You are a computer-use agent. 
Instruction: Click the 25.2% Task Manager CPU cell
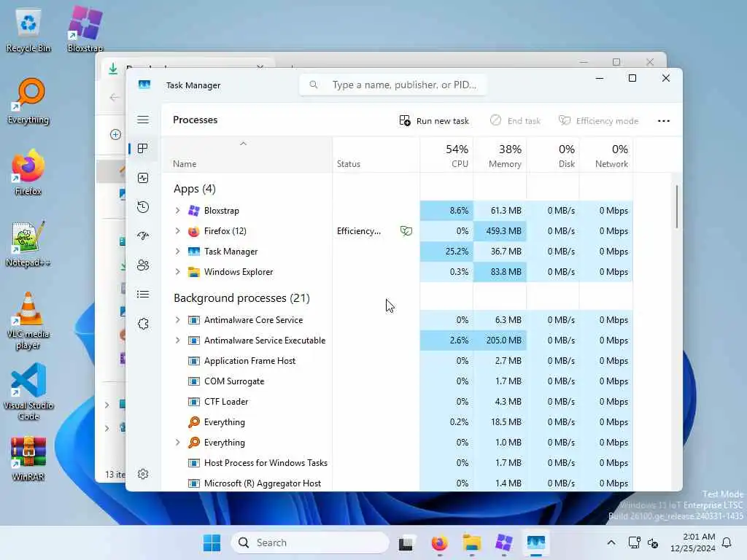446,252
